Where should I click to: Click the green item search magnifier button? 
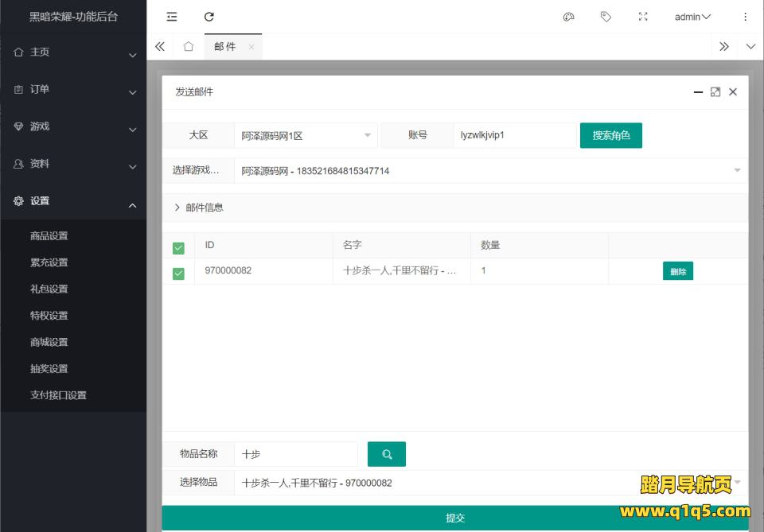tap(387, 454)
